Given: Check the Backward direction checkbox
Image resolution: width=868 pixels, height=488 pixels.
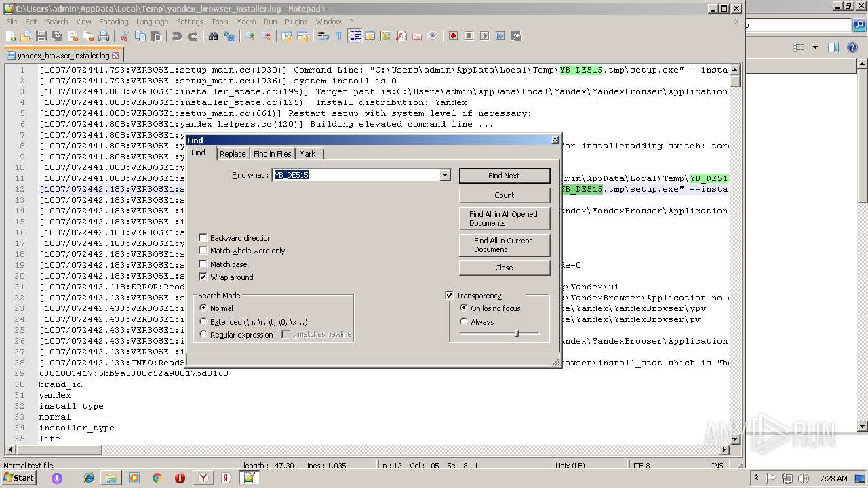Looking at the screenshot, I should click(x=203, y=238).
